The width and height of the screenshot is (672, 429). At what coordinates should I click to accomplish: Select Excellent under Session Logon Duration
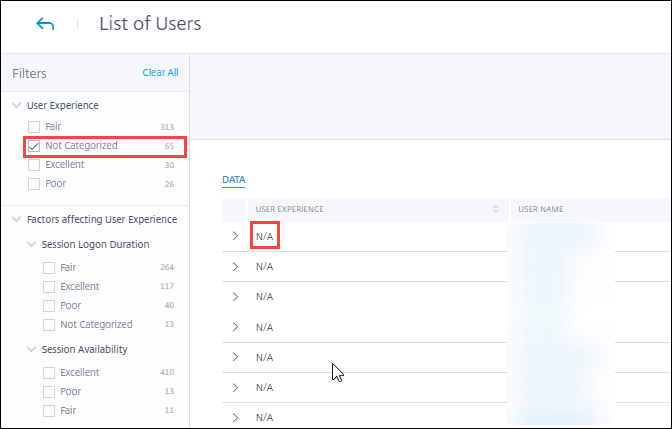click(49, 287)
